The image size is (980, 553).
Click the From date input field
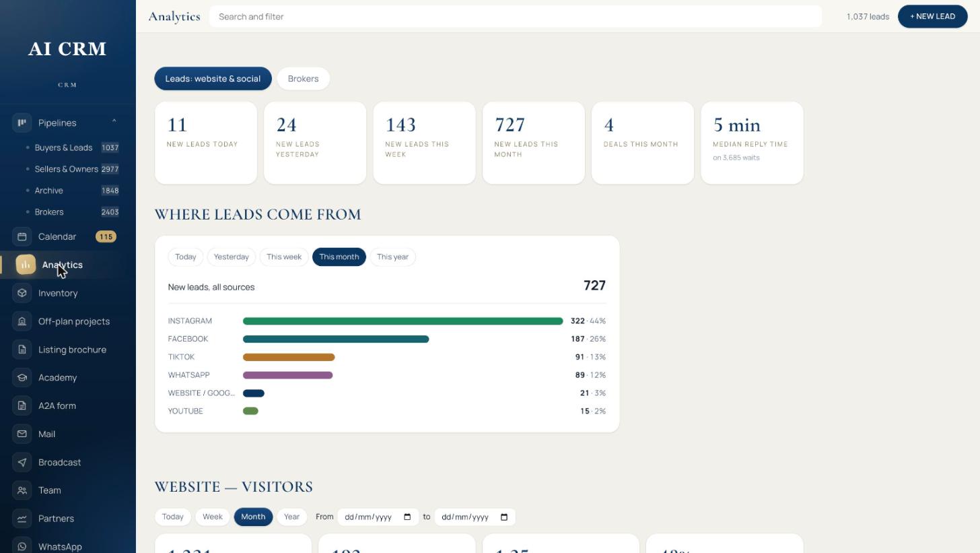pyautogui.click(x=378, y=517)
